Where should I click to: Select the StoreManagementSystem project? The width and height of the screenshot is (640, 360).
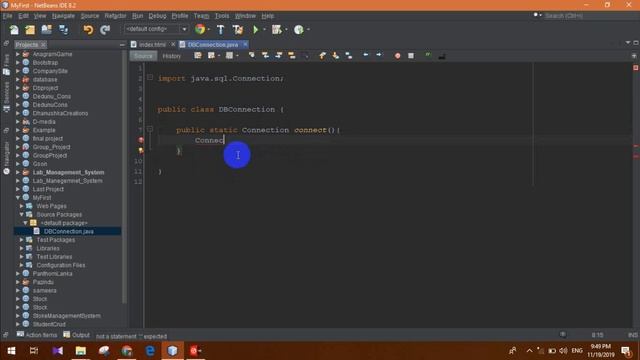66,316
